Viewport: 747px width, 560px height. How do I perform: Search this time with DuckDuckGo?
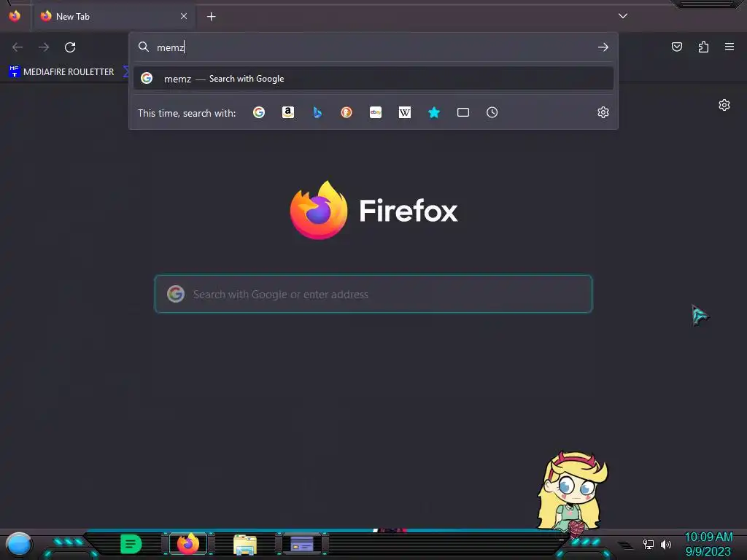(x=347, y=112)
